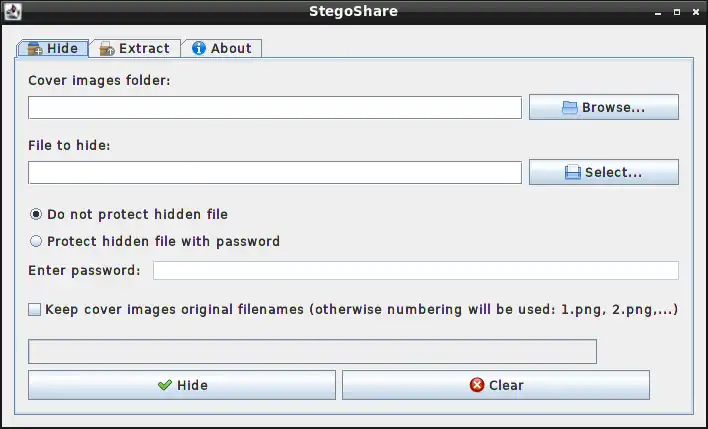Switch to the Hide tab
This screenshot has height=429, width=708.
(x=52, y=48)
